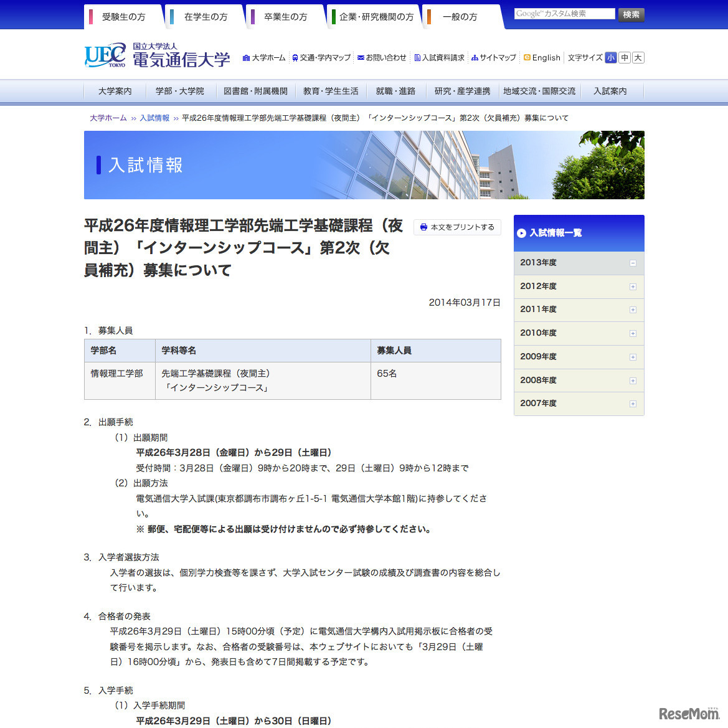
Task: Expand the 2009年度 admissions list
Action: (633, 357)
